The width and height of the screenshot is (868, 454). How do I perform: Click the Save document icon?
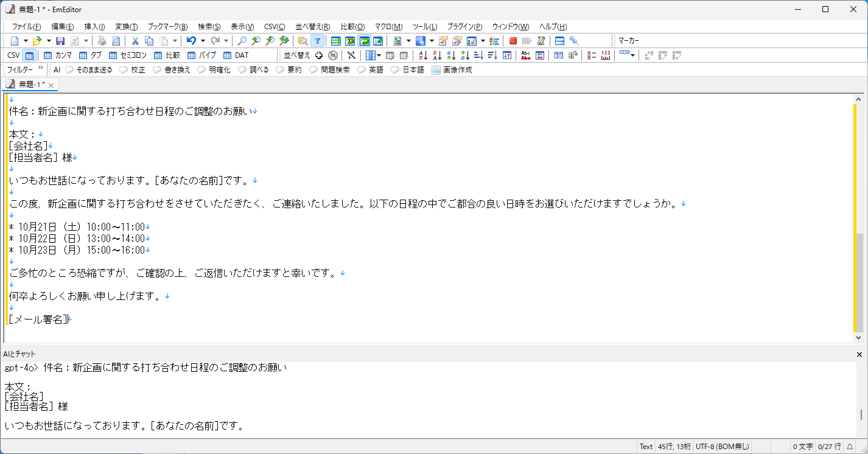60,40
